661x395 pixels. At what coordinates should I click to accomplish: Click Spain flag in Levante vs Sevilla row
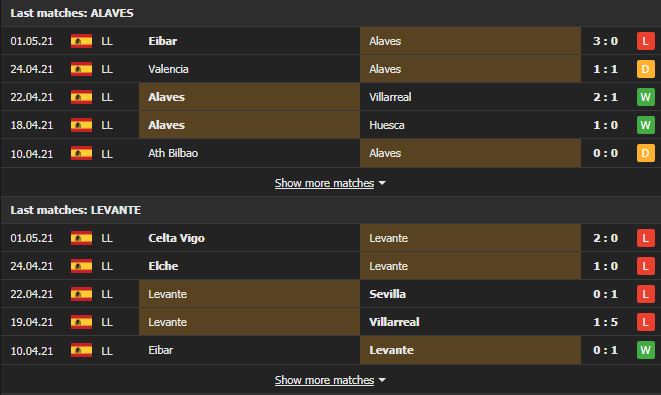point(81,294)
